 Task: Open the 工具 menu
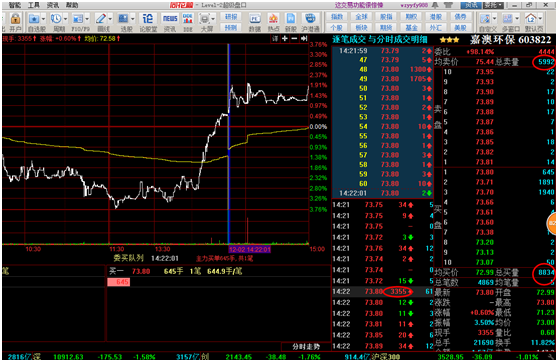pos(34,5)
